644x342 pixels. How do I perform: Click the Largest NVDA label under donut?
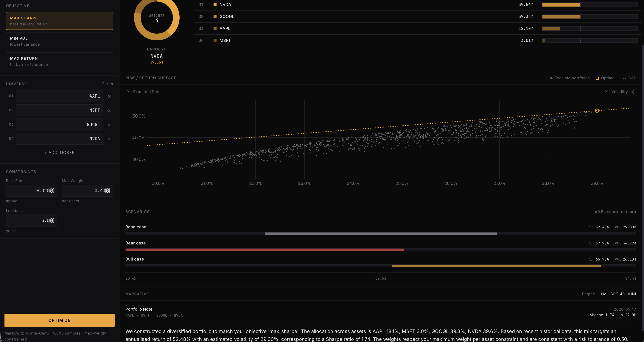(156, 56)
